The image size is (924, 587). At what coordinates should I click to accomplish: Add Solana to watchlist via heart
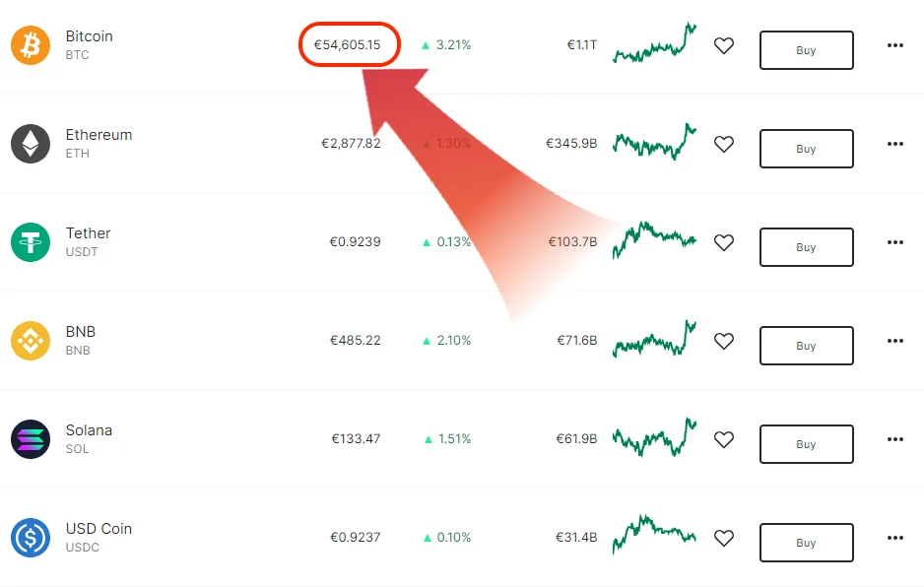click(724, 439)
